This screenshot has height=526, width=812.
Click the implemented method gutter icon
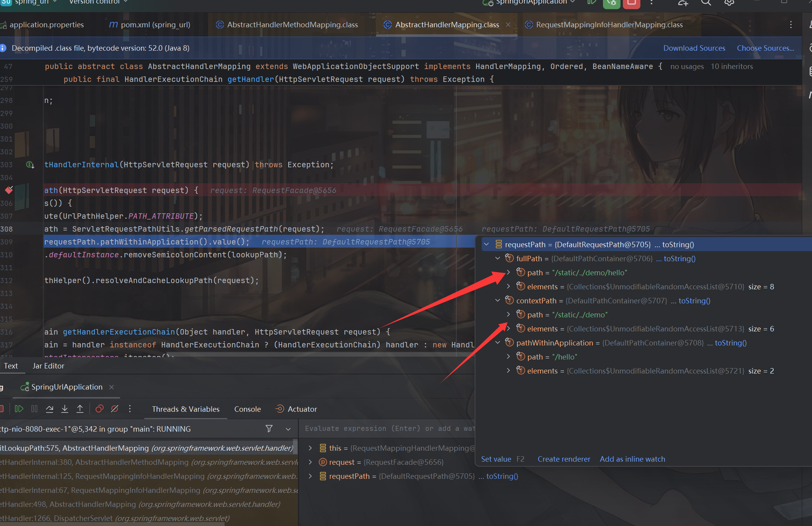point(30,165)
